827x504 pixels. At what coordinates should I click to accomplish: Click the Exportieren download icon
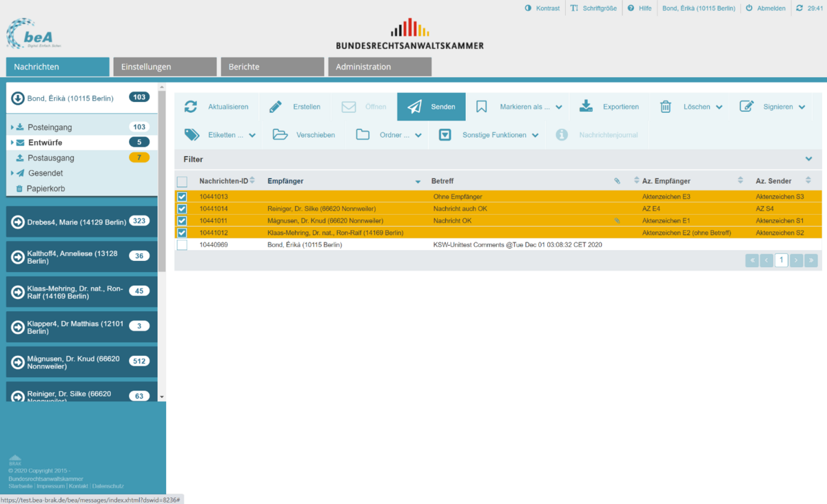(x=586, y=107)
